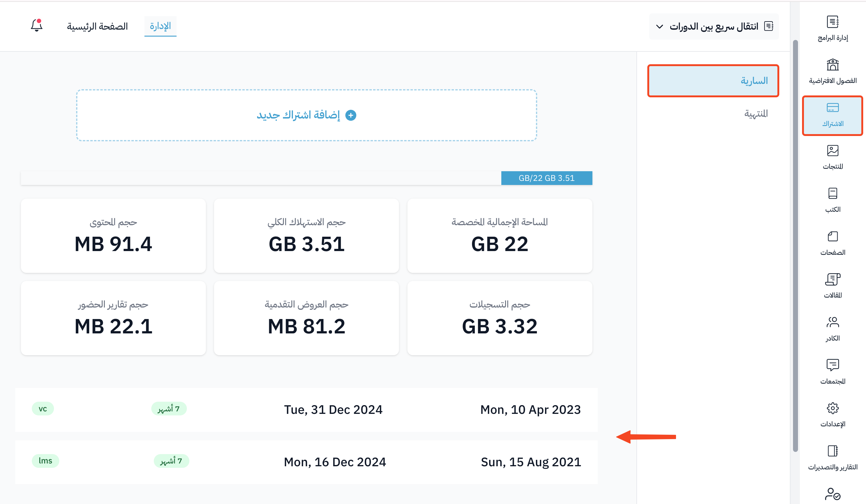Open الصفحات pages sidebar icon
866x504 pixels.
[832, 236]
